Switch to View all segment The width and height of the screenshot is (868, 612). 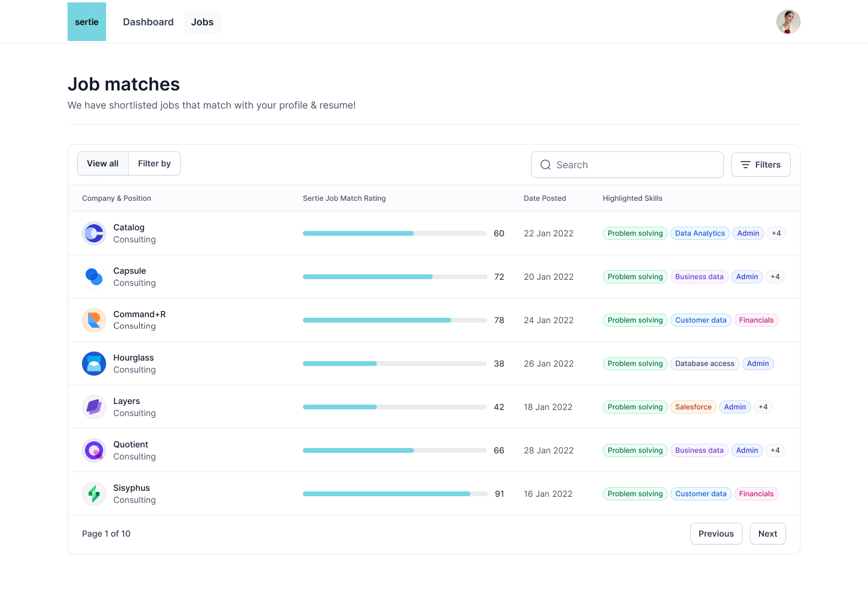click(x=102, y=163)
